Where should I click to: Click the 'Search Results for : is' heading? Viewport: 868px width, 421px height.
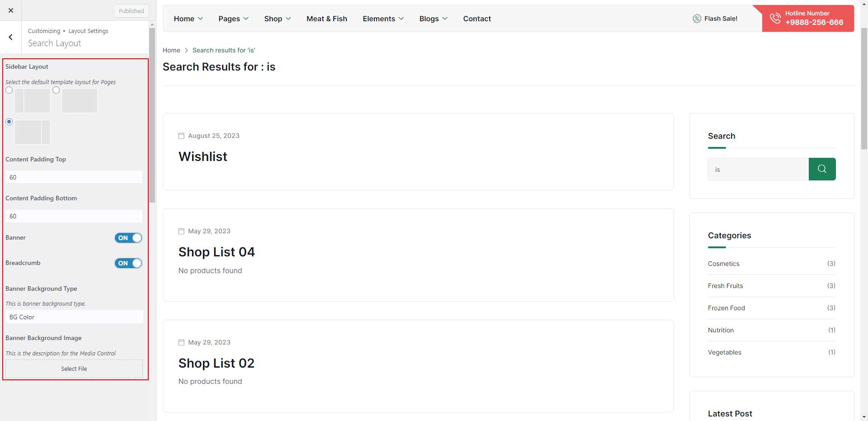pos(219,67)
